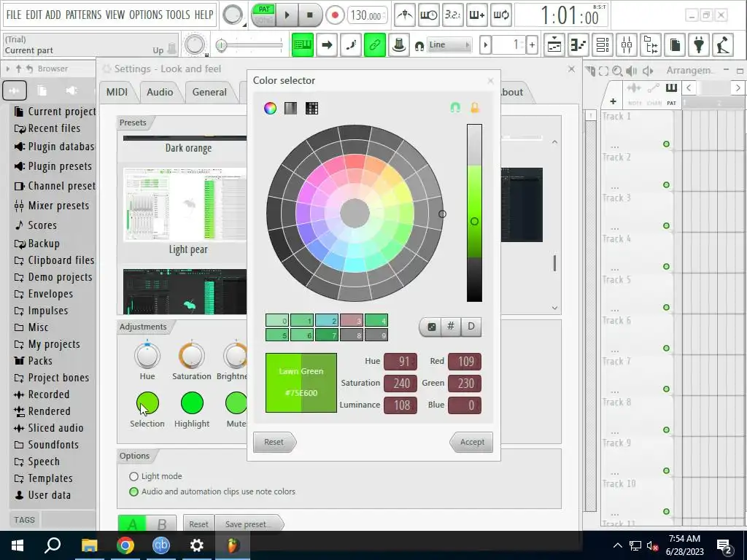Click the stamp tool icon
The image size is (747, 560).
(399, 45)
